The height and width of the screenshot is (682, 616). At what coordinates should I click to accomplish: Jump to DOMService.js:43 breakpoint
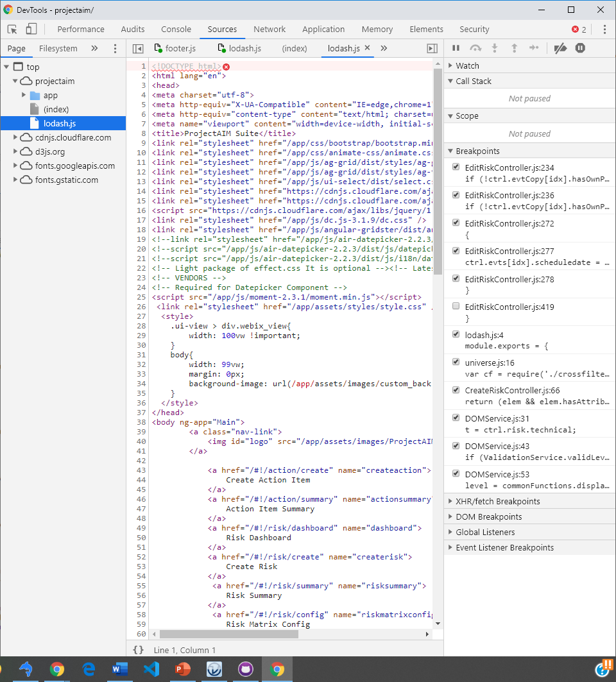pyautogui.click(x=497, y=447)
